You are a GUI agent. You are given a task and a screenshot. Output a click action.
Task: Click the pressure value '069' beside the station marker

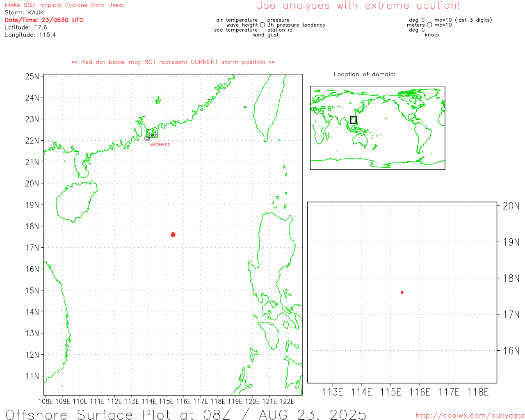click(x=153, y=136)
